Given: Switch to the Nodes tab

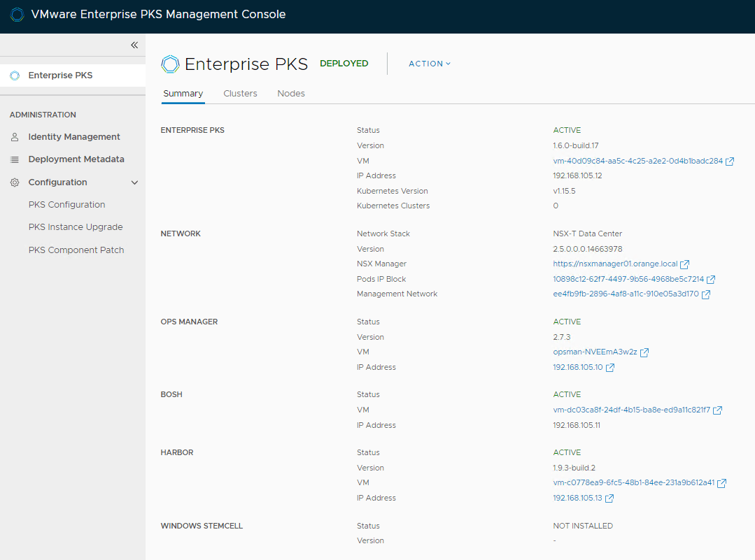Looking at the screenshot, I should tap(291, 94).
